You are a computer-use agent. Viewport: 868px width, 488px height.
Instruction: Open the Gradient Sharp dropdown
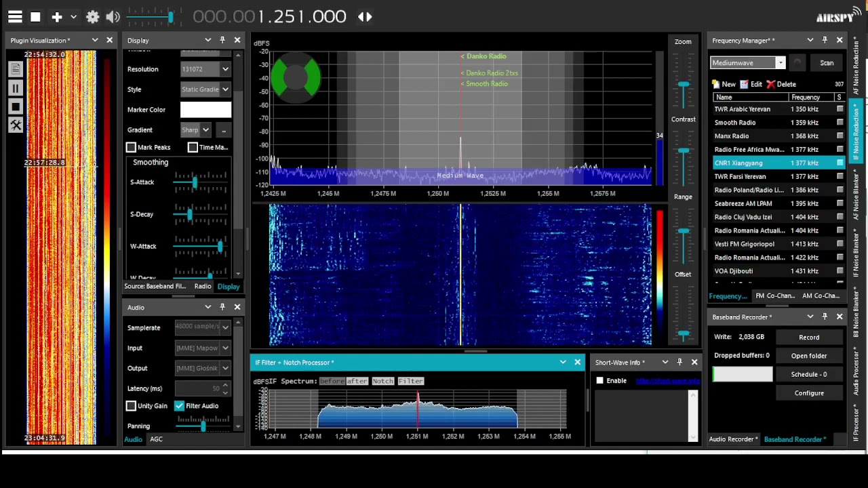tap(196, 130)
